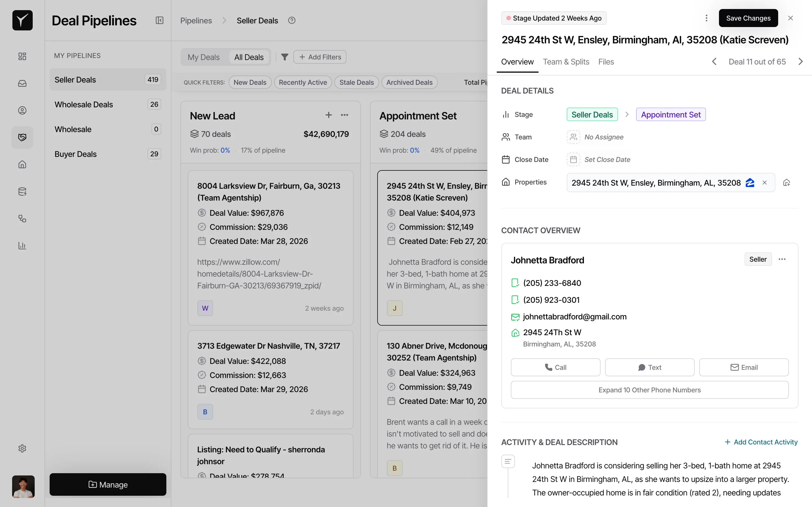Click the help question mark beside Seller Deals
812x507 pixels.
tap(292, 21)
